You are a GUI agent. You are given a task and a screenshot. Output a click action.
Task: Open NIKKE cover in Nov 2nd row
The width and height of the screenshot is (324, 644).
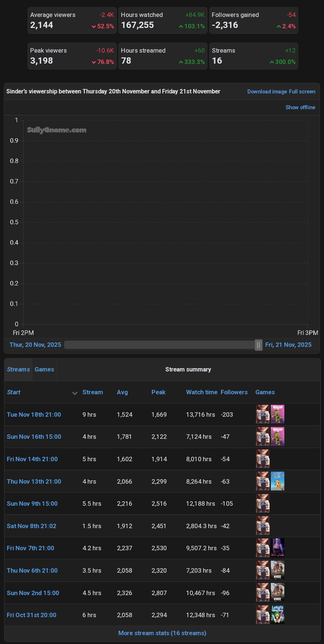(x=277, y=593)
